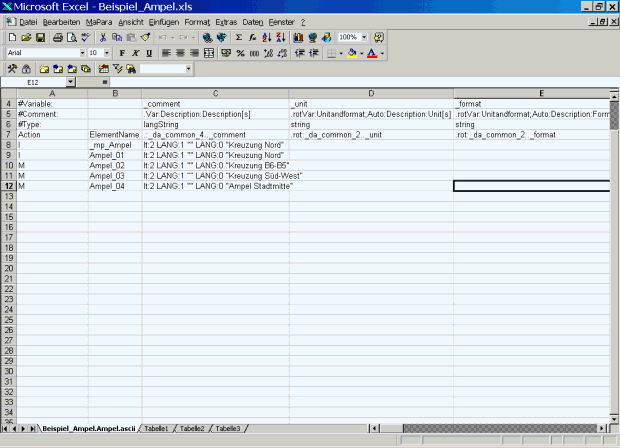Align cell text to the left
Screen dimensions: 620x448
166,53
